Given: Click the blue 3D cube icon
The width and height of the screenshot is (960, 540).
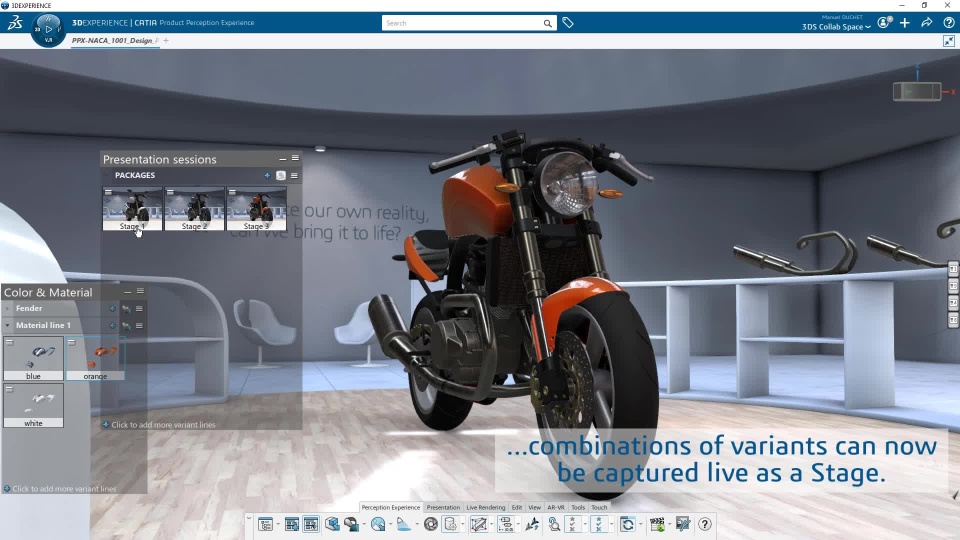Looking at the screenshot, I should (332, 524).
